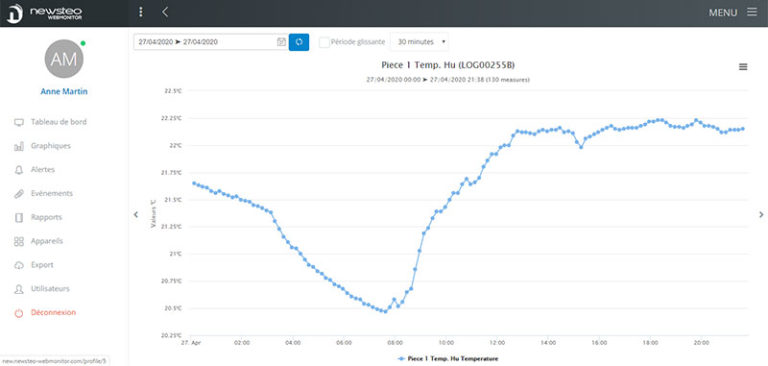The image size is (768, 366).
Task: Open the Tableau de bord page
Action: tap(59, 122)
